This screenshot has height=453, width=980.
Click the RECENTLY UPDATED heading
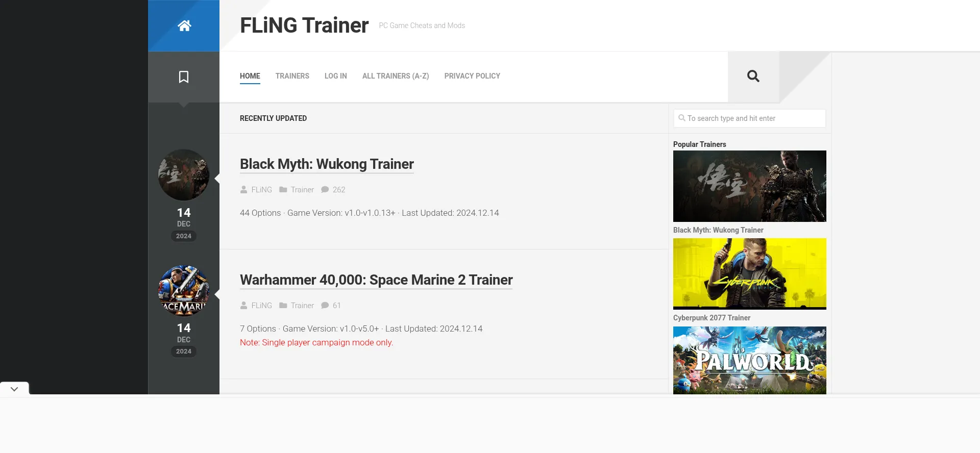[x=273, y=118]
